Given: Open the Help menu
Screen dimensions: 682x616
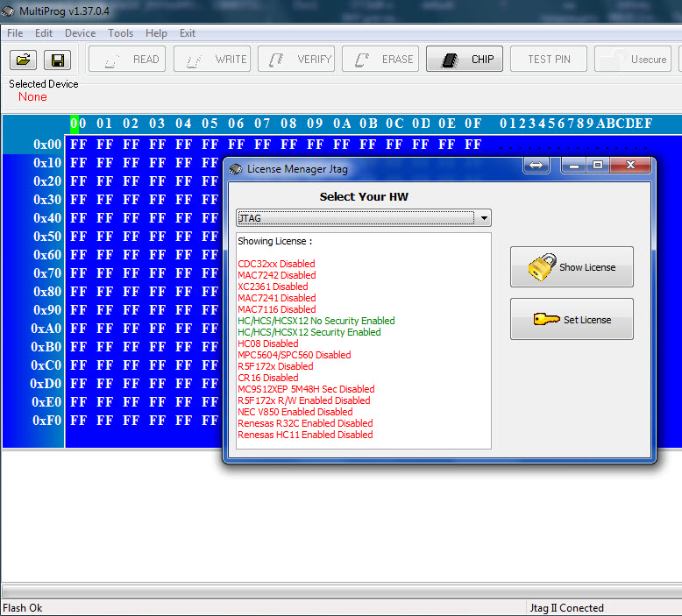Looking at the screenshot, I should [x=156, y=33].
